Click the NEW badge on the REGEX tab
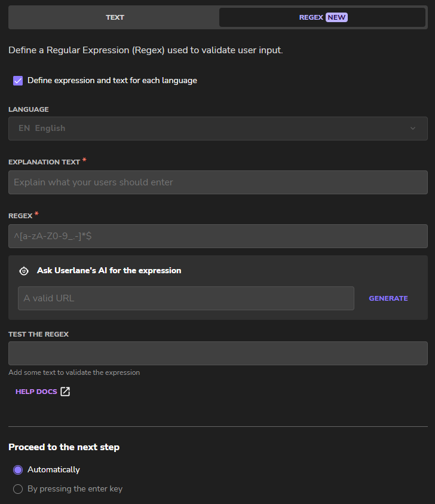This screenshot has height=504, width=435. click(x=336, y=17)
